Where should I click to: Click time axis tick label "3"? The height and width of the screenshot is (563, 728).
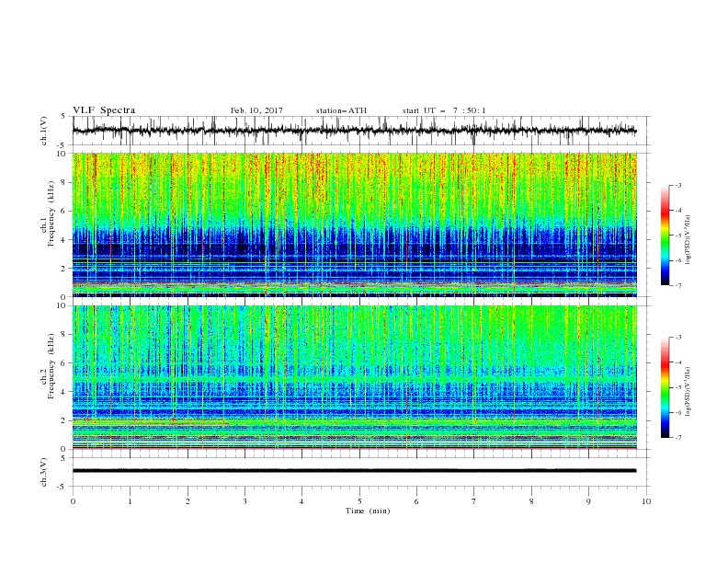245,501
